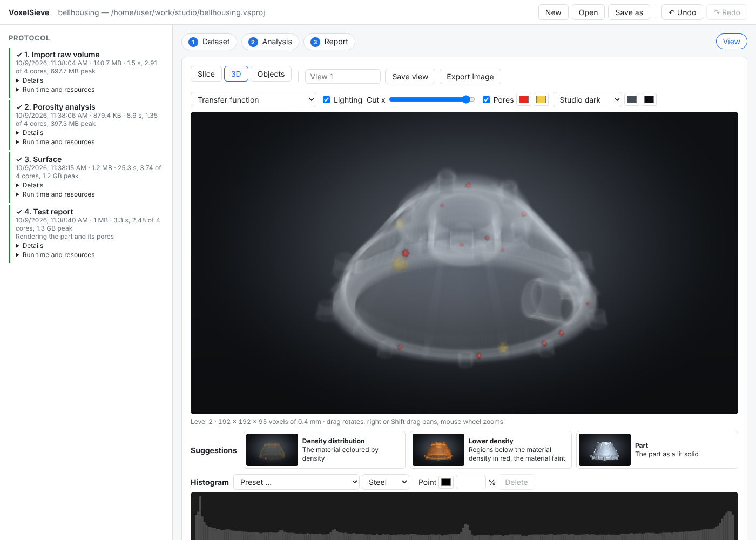The image size is (756, 540).
Task: Click the Save view button
Action: pos(410,77)
